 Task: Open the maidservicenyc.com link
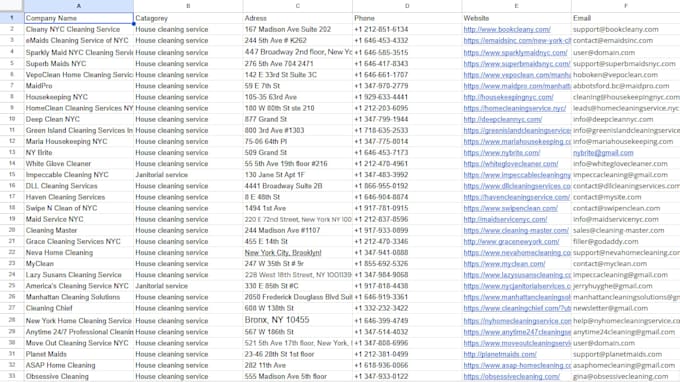click(x=505, y=219)
